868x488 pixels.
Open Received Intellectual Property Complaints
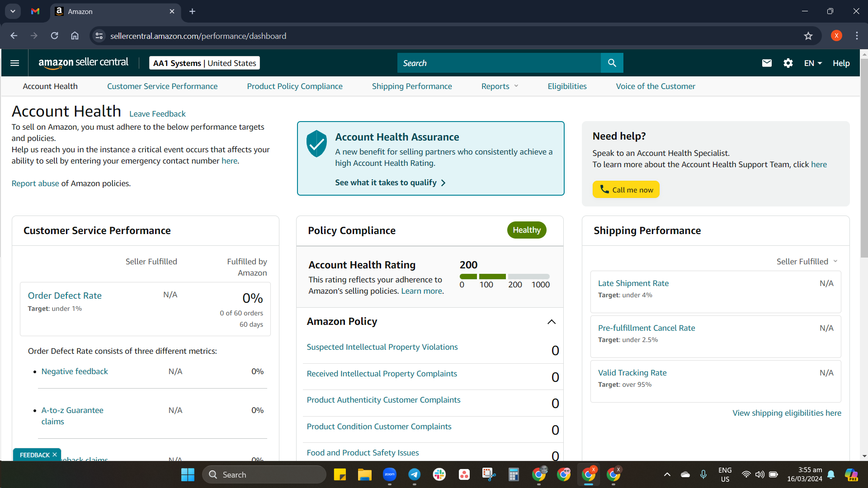382,373
